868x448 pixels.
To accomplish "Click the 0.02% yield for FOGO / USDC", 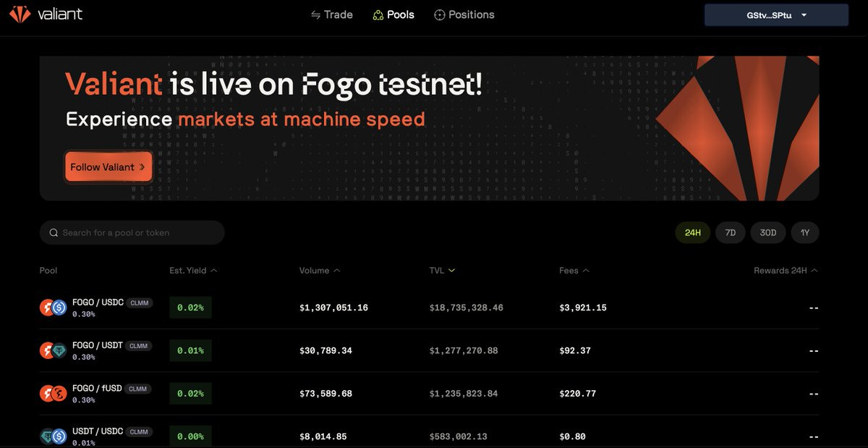I will pos(190,308).
